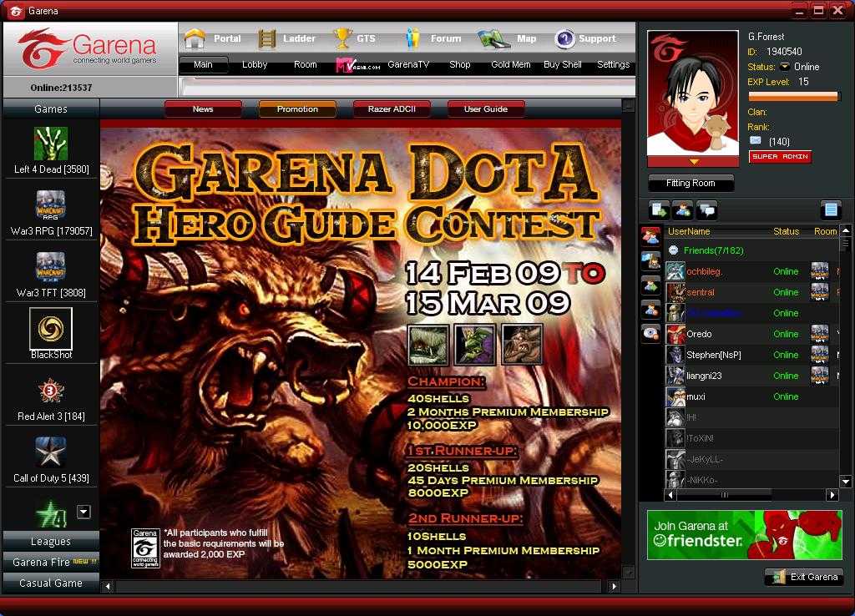The image size is (855, 616).
Task: Click the News button
Action: pyautogui.click(x=203, y=109)
